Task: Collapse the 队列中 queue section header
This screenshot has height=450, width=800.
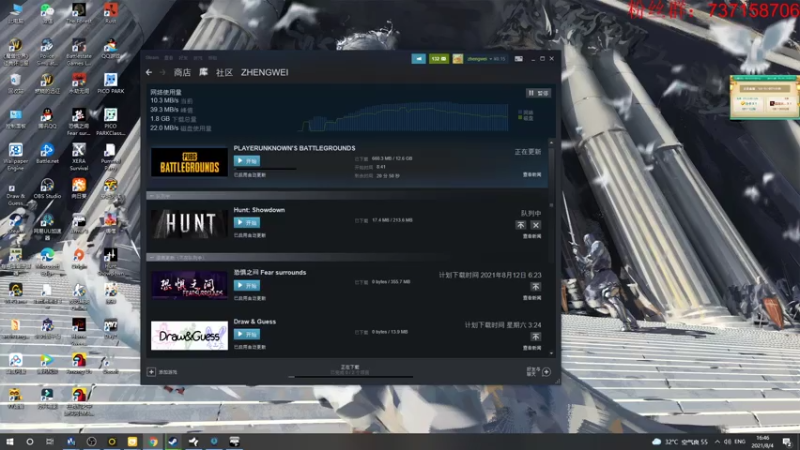Action: click(347, 195)
